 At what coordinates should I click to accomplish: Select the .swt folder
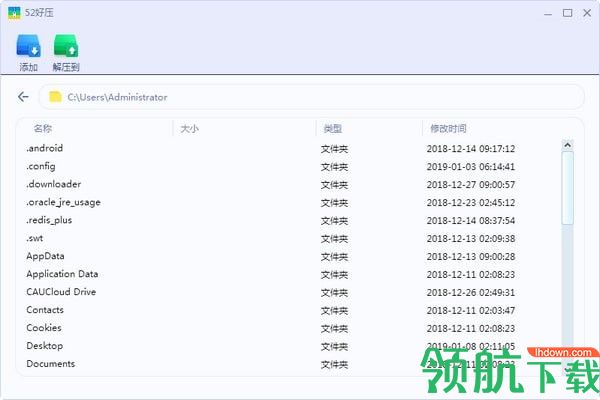tap(34, 238)
